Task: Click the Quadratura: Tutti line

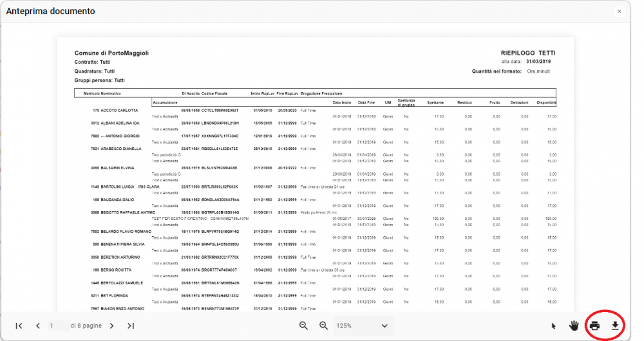Action: (95, 71)
